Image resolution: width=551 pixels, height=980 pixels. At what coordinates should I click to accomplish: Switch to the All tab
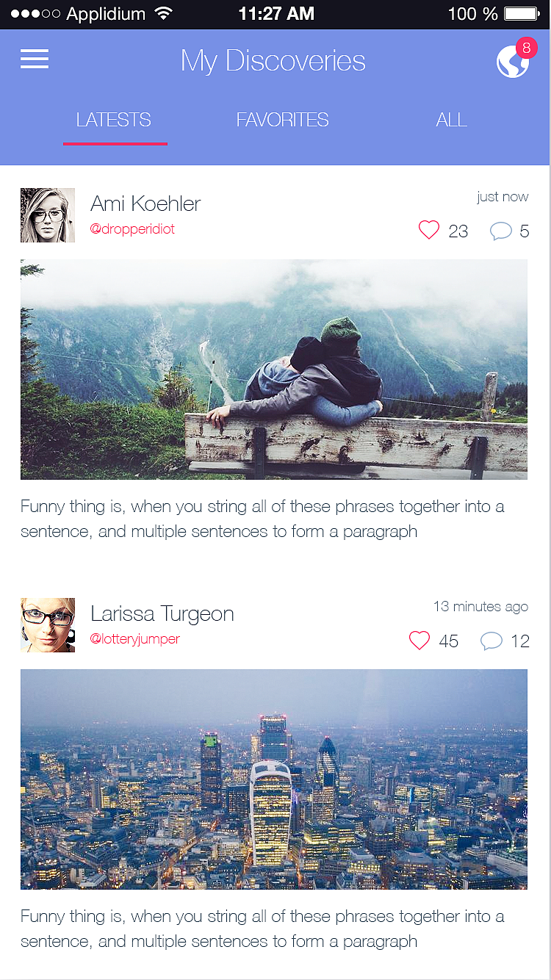(451, 120)
